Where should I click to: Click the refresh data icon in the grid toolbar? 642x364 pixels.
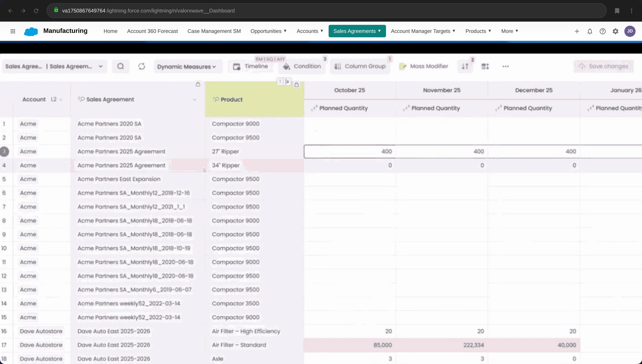point(142,66)
